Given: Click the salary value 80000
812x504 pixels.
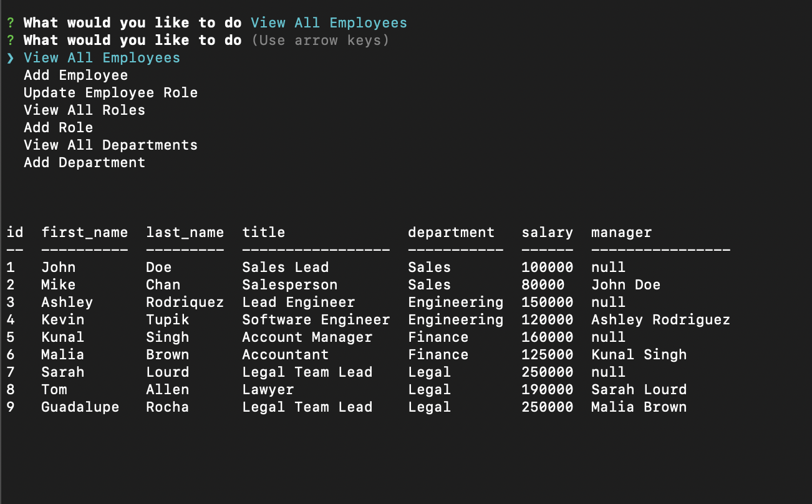Looking at the screenshot, I should (543, 285).
